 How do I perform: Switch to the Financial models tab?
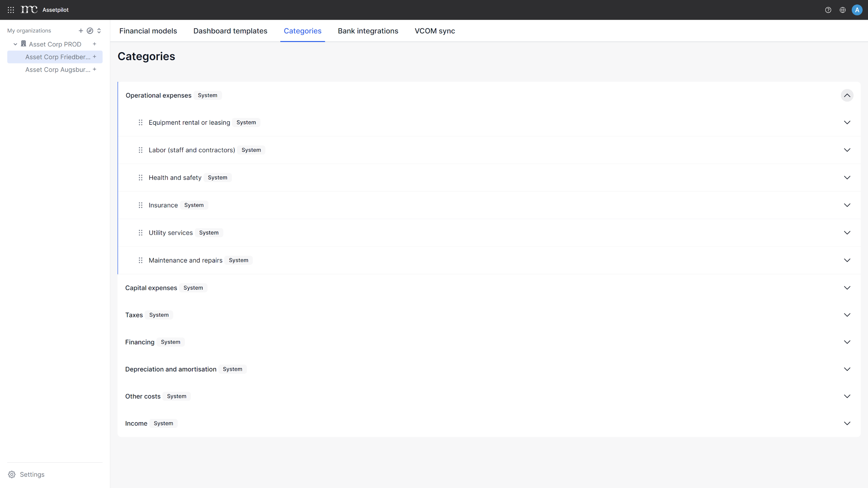pyautogui.click(x=148, y=31)
